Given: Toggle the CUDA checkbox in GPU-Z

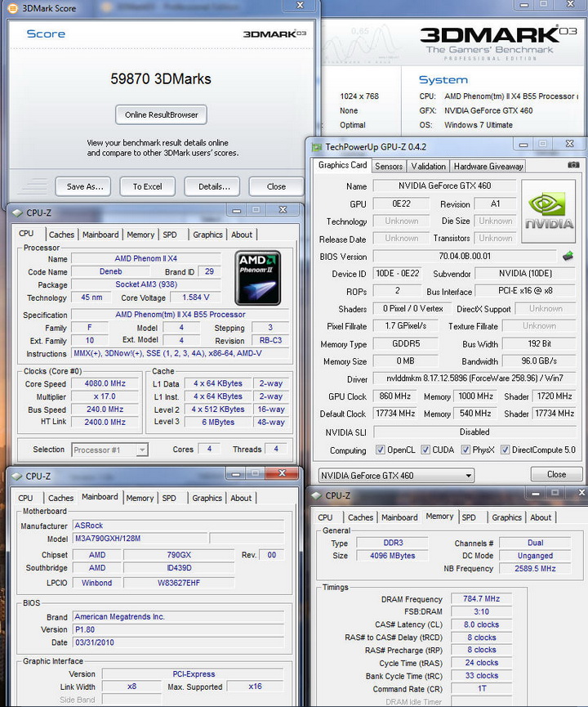Looking at the screenshot, I should (425, 450).
